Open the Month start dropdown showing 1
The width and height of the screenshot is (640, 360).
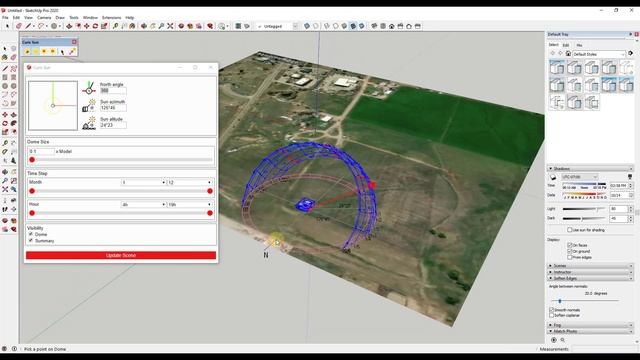click(x=143, y=182)
